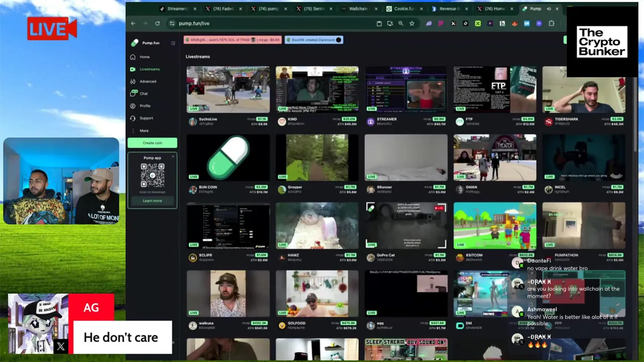Screen dimensions: 644x362
Task: Open the Support headset icon
Action: point(133,118)
